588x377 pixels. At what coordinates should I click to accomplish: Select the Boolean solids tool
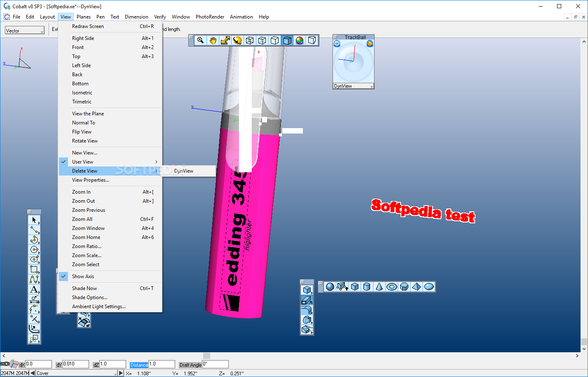pos(307,320)
